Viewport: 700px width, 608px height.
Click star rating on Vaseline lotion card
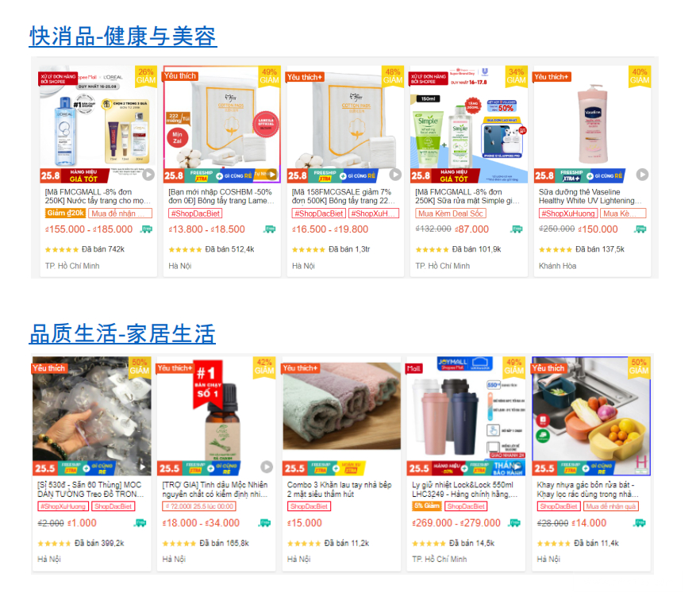pyautogui.click(x=556, y=249)
